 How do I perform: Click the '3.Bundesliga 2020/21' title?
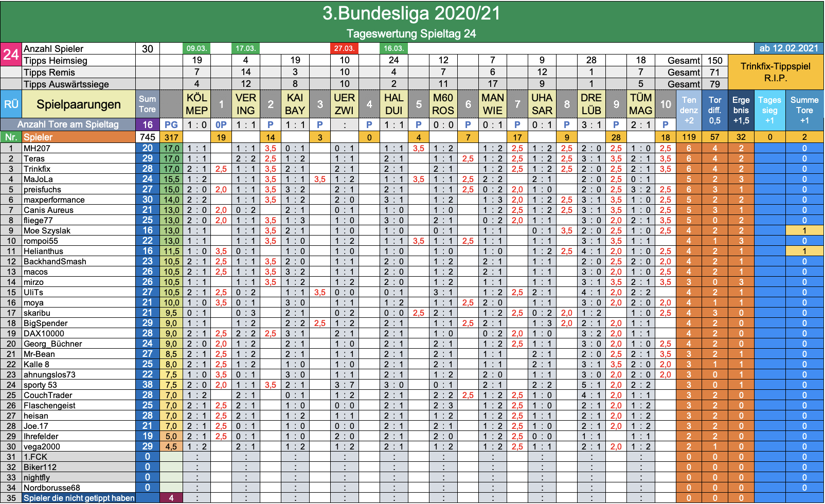coord(411,13)
